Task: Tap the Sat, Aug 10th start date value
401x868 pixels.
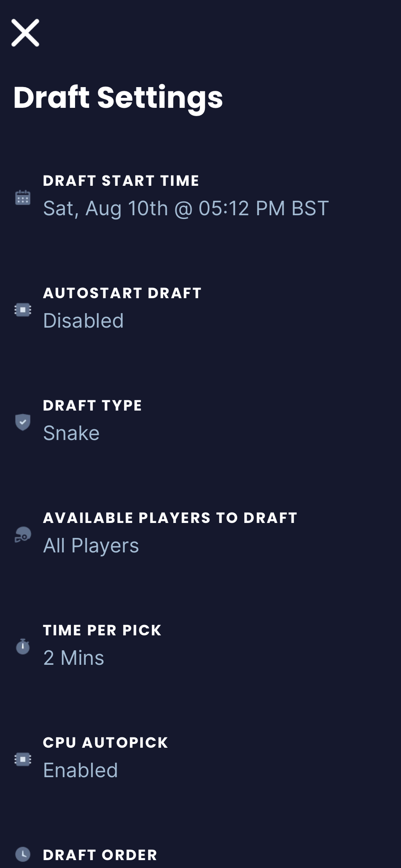Action: 186,208
